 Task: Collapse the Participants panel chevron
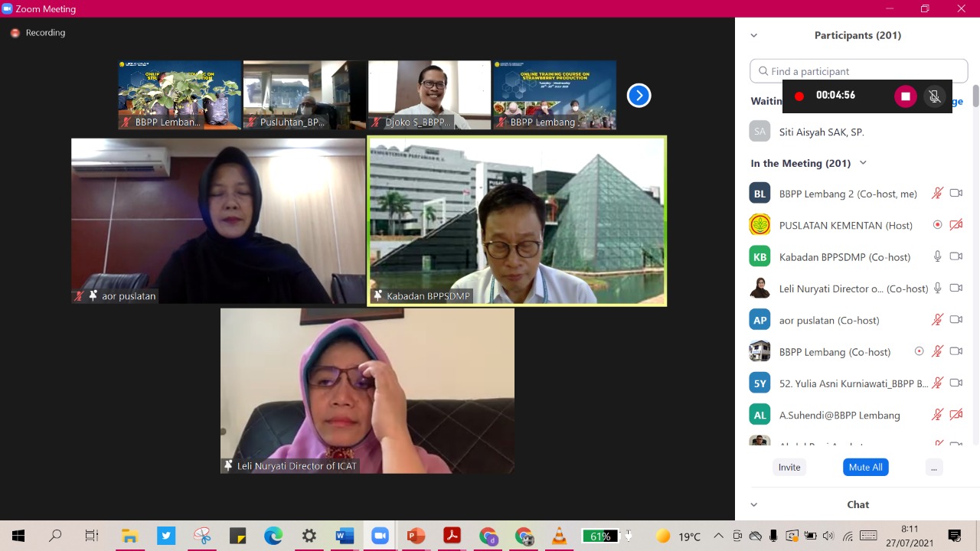click(x=754, y=35)
